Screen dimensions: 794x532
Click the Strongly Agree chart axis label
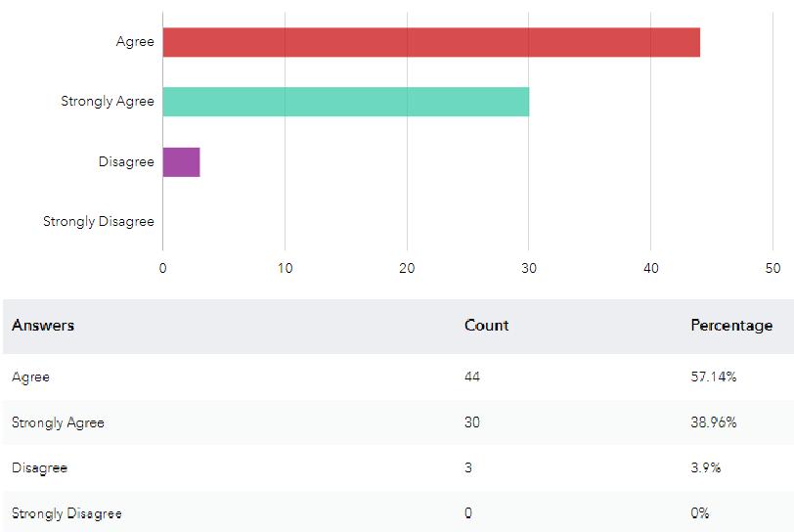108,102
